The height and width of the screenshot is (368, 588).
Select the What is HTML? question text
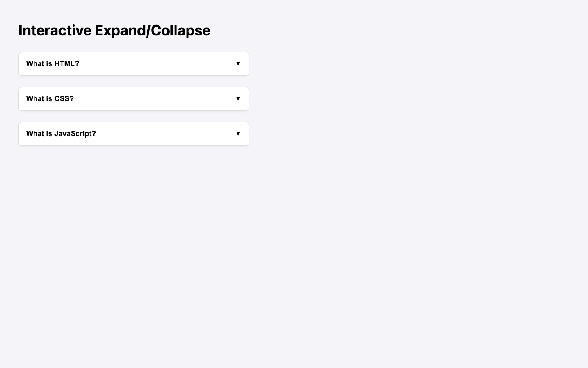pyautogui.click(x=53, y=63)
